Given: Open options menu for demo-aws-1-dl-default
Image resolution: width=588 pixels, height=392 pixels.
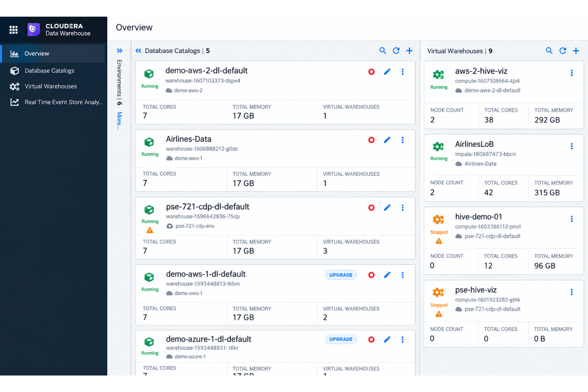Looking at the screenshot, I should pos(402,275).
